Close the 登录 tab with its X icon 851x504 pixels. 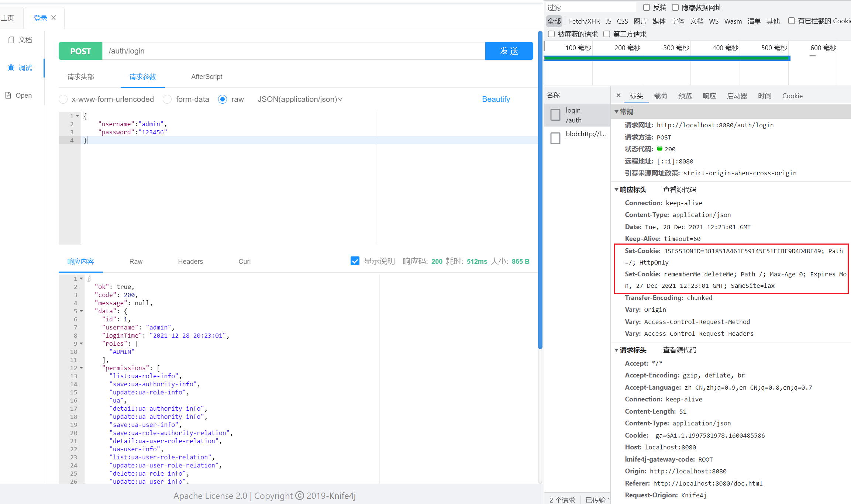point(54,18)
